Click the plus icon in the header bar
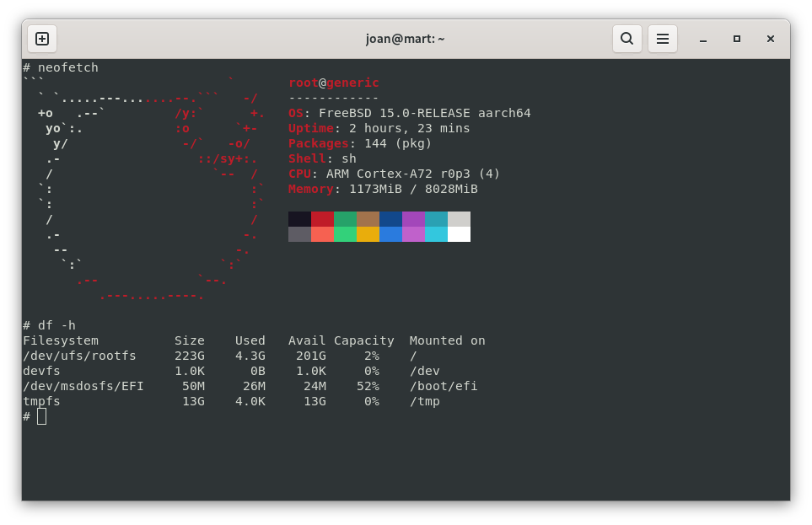This screenshot has width=812, height=525. pyautogui.click(x=41, y=39)
